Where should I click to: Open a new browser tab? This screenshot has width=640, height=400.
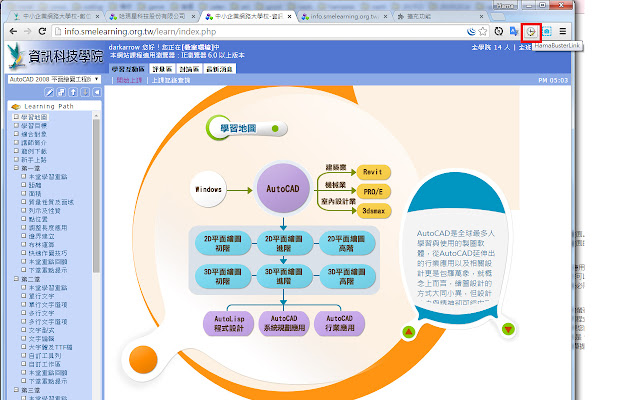[498, 17]
